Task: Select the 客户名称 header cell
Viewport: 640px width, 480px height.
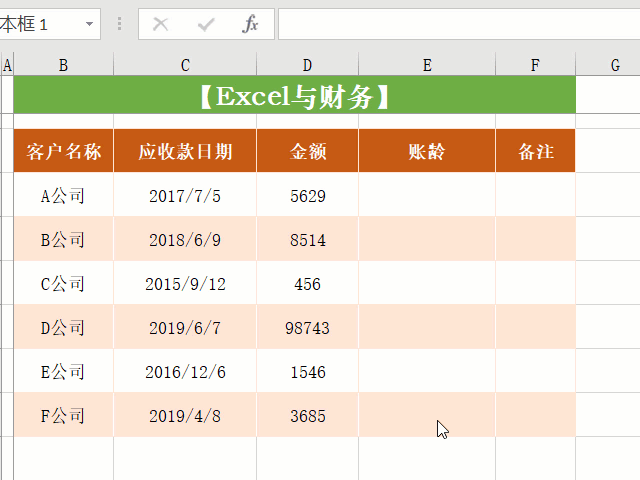Action: [63, 151]
